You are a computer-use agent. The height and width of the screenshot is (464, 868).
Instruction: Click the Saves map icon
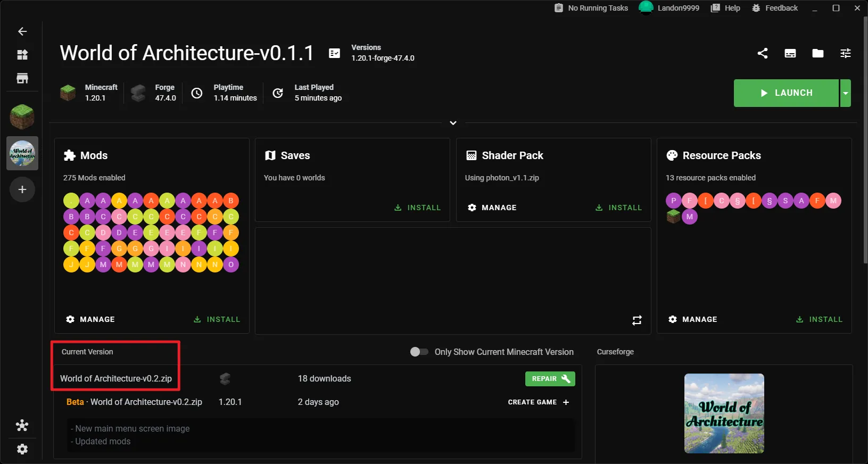(270, 155)
